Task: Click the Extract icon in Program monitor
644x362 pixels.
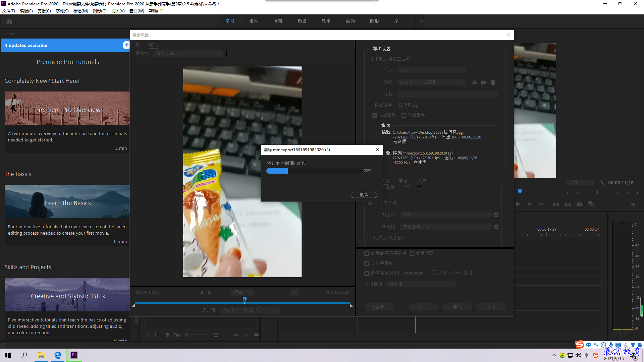Action: [568, 204]
